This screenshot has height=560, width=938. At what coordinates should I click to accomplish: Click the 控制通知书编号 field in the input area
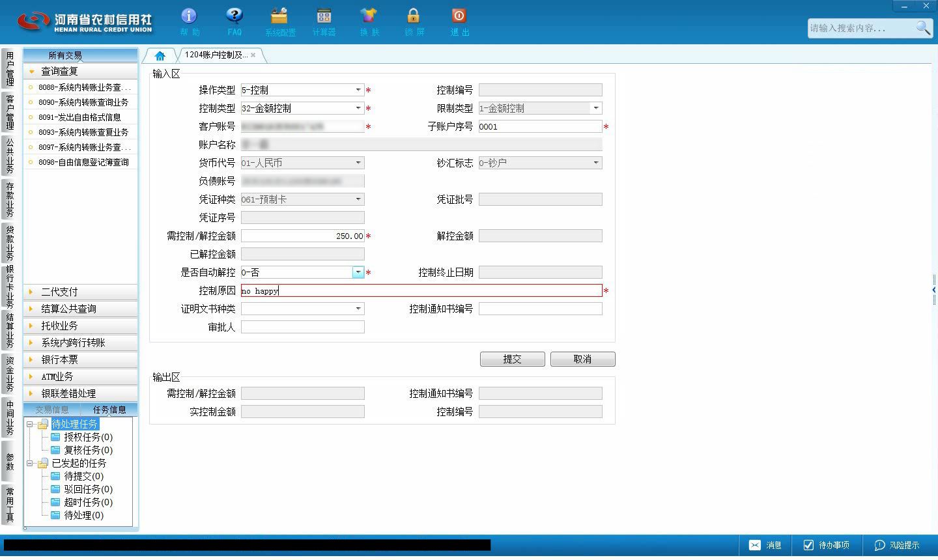(x=541, y=309)
